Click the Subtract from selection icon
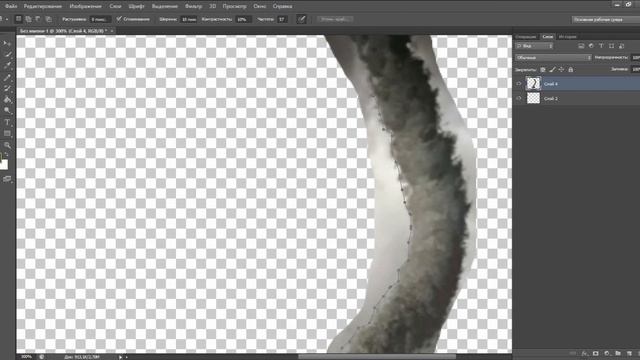Image resolution: width=640 pixels, height=360 pixels. point(38,19)
